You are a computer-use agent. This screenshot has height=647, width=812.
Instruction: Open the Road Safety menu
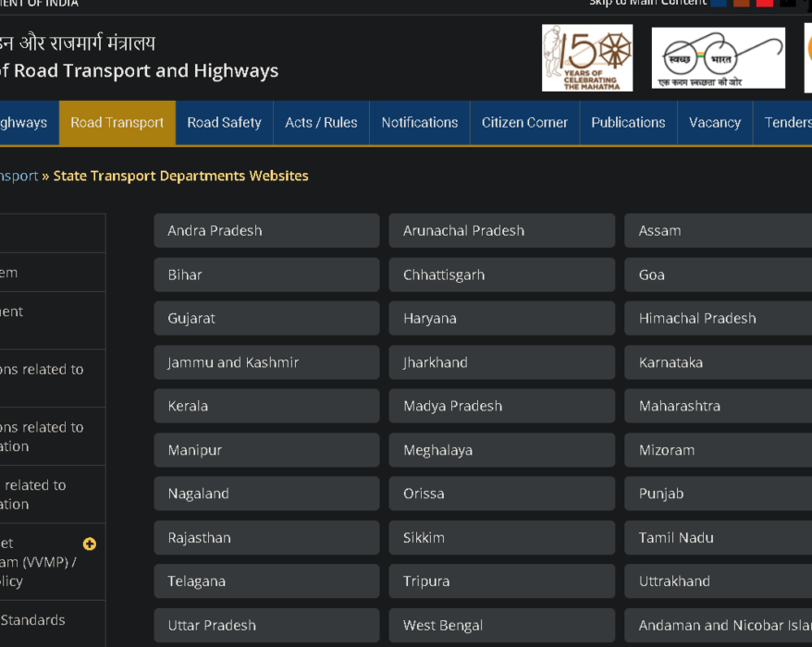[x=224, y=123]
